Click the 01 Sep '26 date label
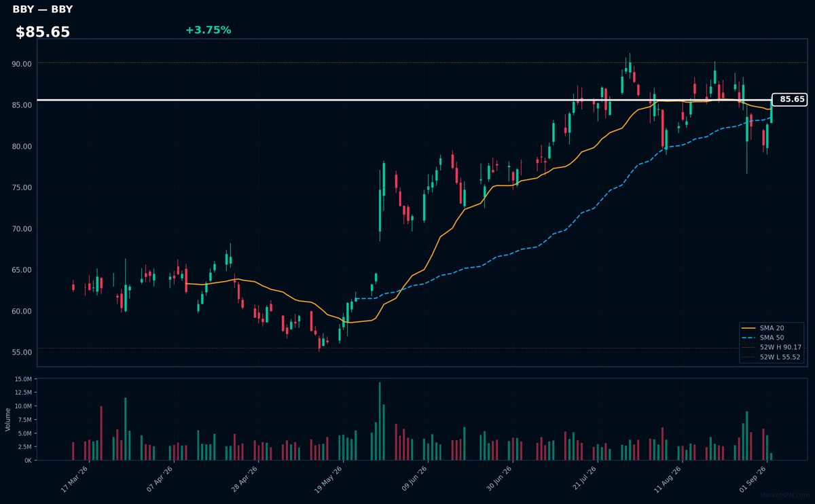The image size is (815, 504). click(754, 479)
